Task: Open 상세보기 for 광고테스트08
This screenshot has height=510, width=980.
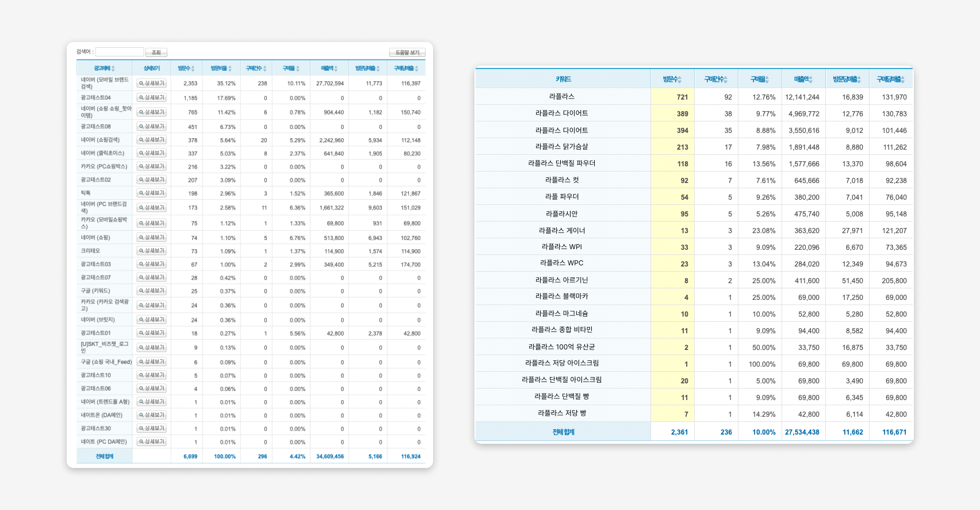Action: (151, 127)
